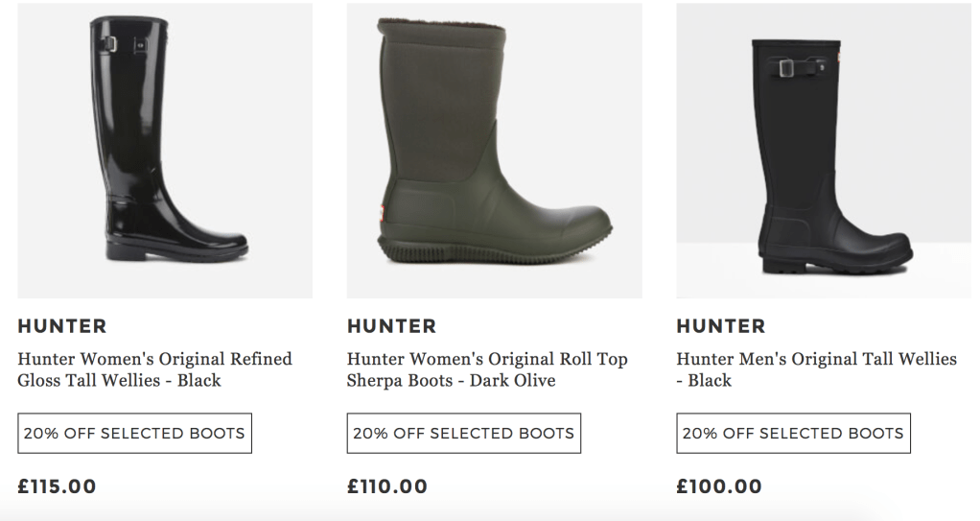Click the £115.00 price
The width and height of the screenshot is (980, 521).
(x=58, y=486)
